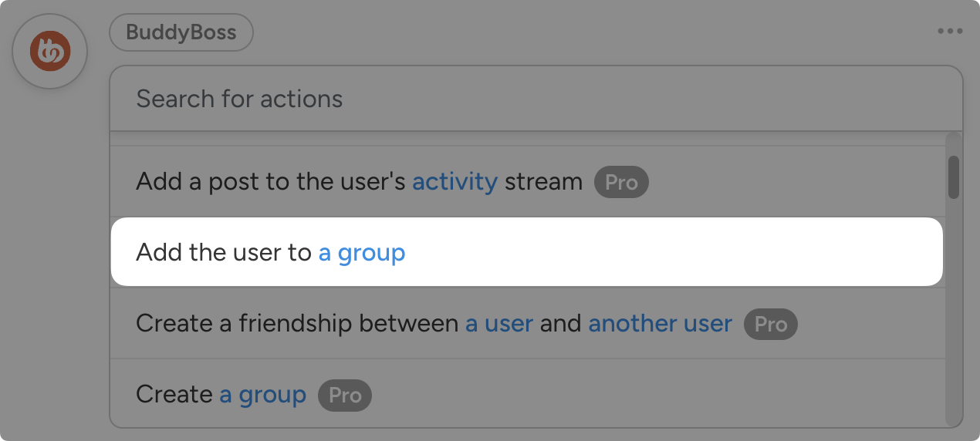Screen dimensions: 980x441
Task: Click the BuddyBoss integration label
Action: pos(181,33)
